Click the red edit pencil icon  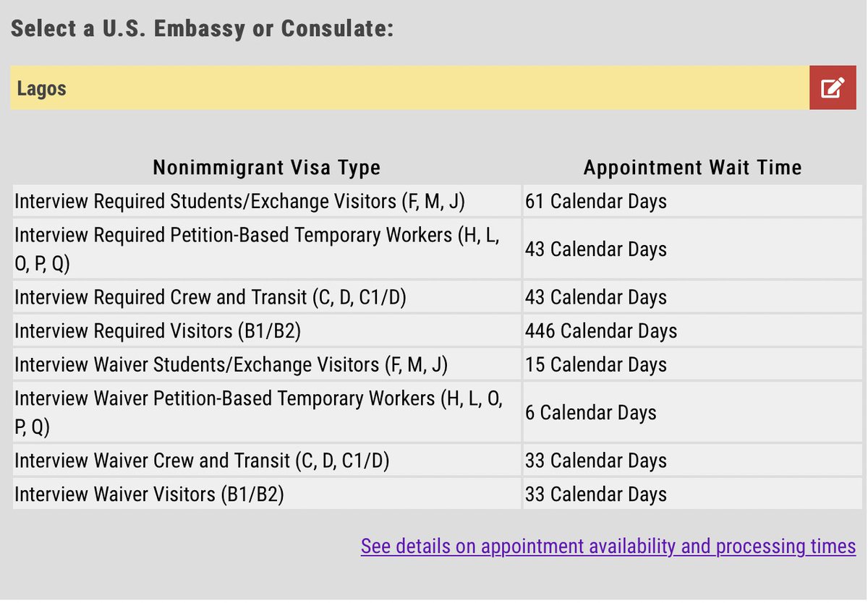tap(833, 88)
